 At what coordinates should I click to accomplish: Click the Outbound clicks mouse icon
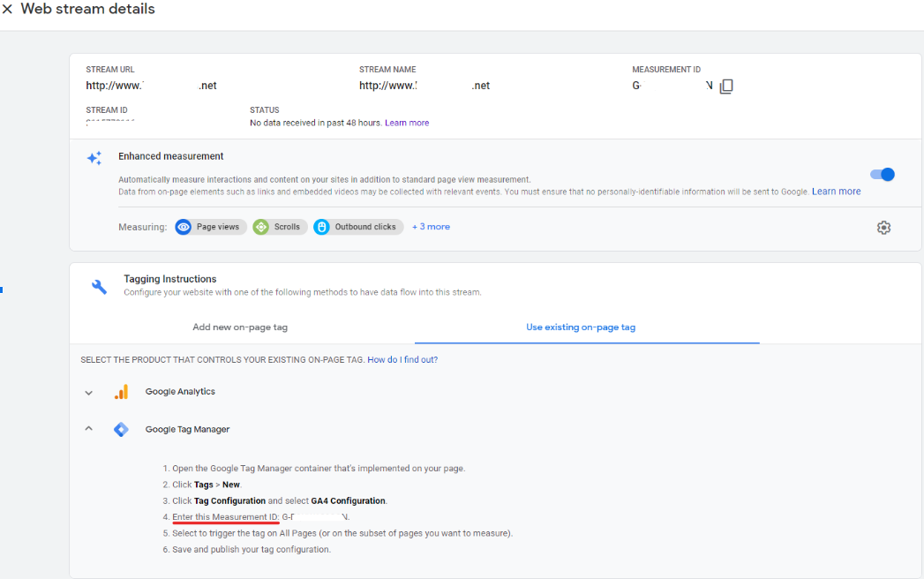click(x=322, y=227)
